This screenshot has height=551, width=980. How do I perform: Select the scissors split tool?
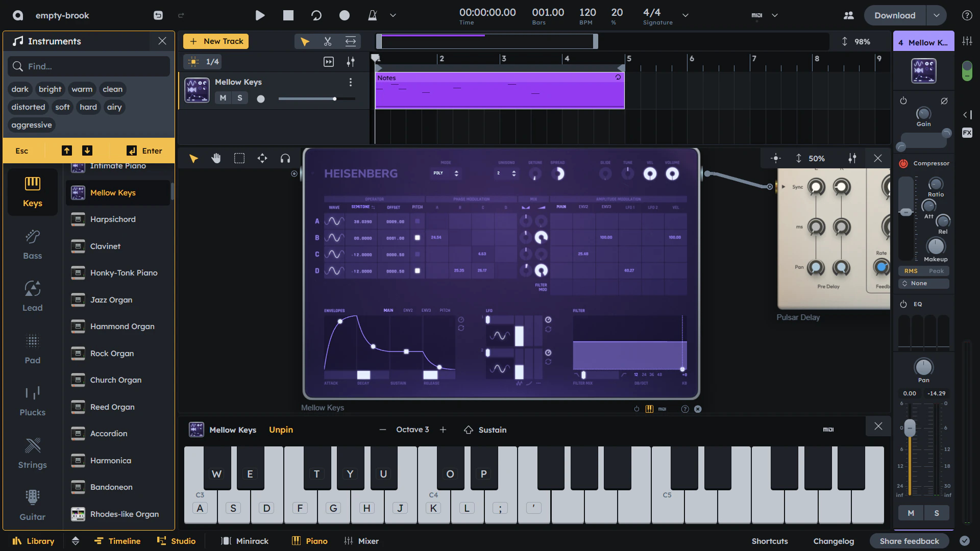coord(328,41)
